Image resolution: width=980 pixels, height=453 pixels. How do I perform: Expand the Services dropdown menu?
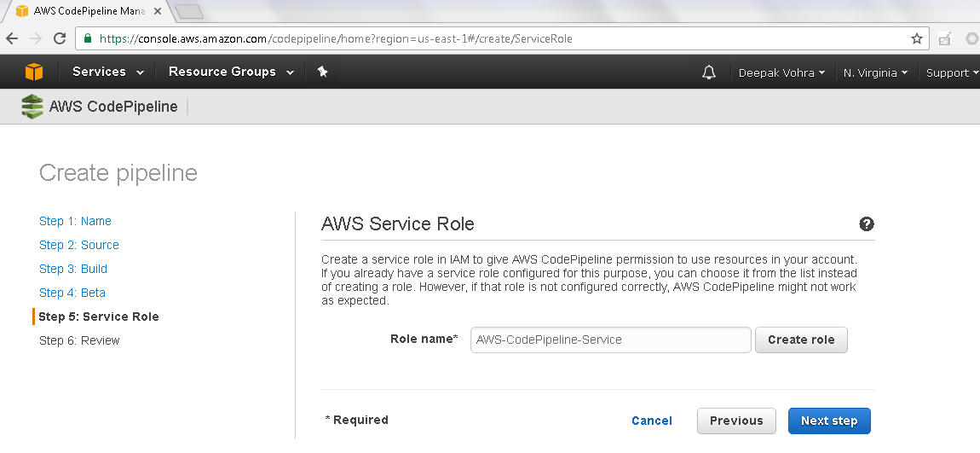coord(108,72)
